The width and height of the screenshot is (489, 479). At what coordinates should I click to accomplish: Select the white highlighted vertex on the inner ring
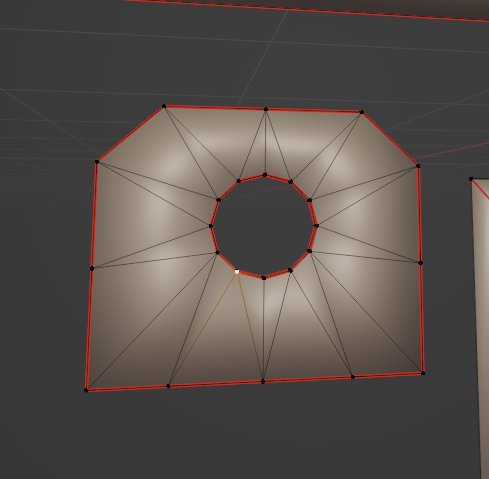coord(237,272)
